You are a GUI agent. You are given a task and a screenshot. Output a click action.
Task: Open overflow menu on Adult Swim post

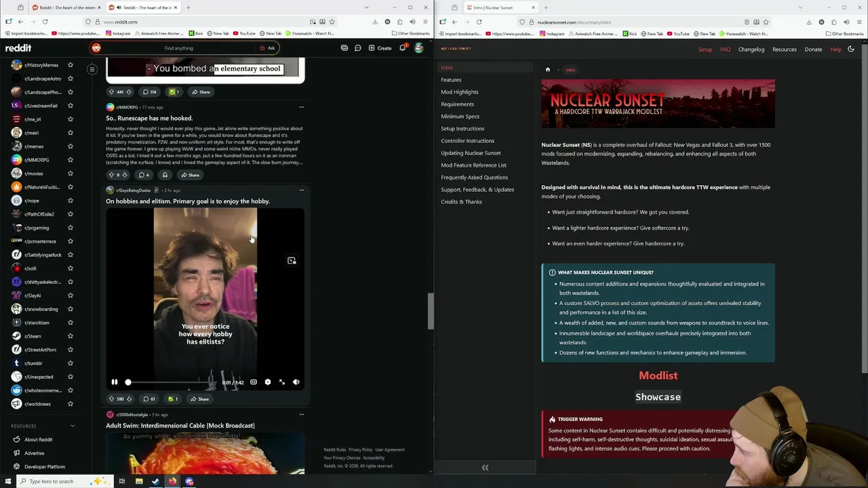pyautogui.click(x=301, y=414)
